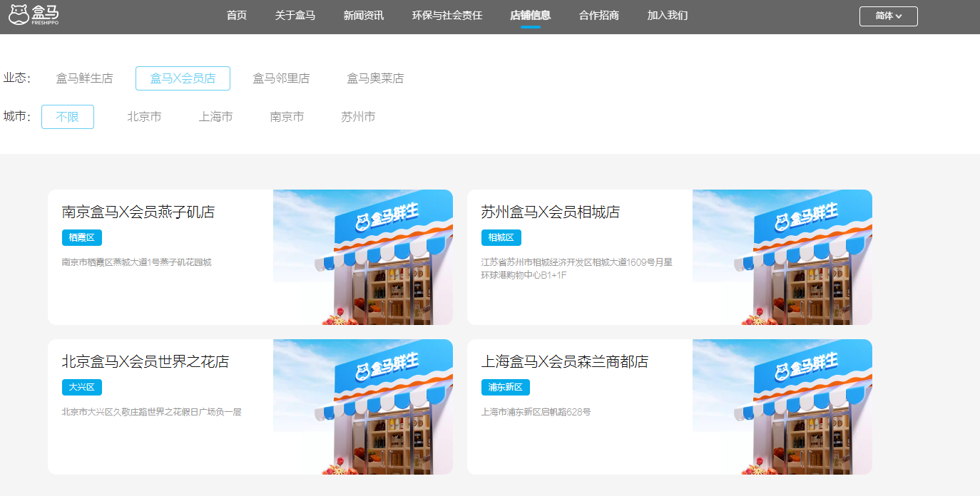
Task: Click the 浦东新区 district tag
Action: [505, 387]
